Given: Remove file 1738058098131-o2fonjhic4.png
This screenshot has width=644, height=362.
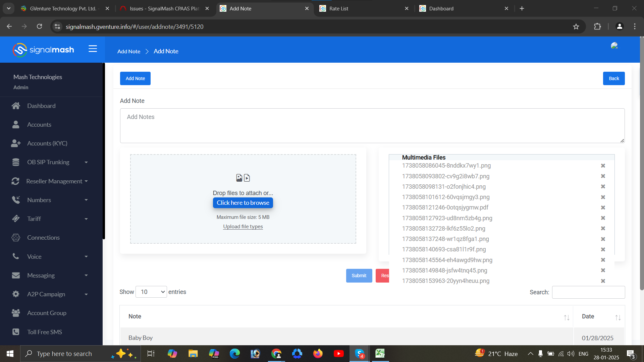Looking at the screenshot, I should click(x=603, y=186).
